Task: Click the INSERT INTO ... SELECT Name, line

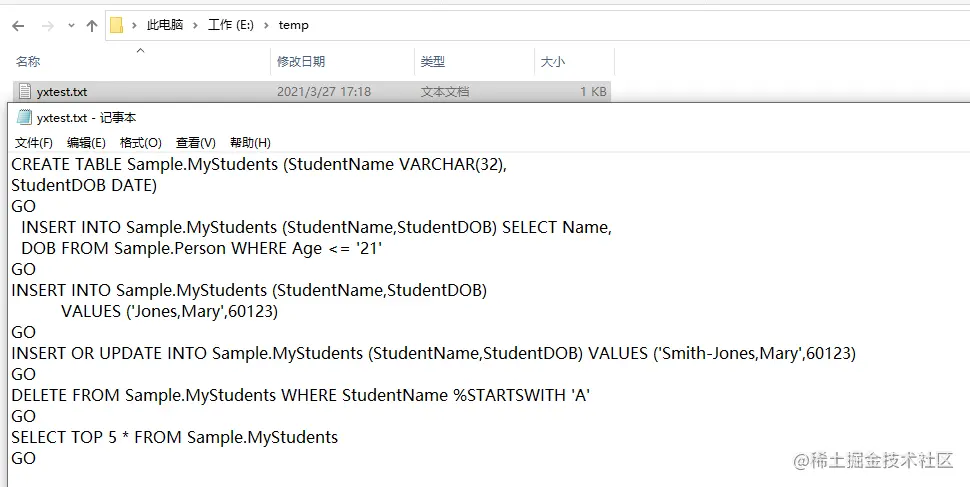Action: click(x=316, y=227)
